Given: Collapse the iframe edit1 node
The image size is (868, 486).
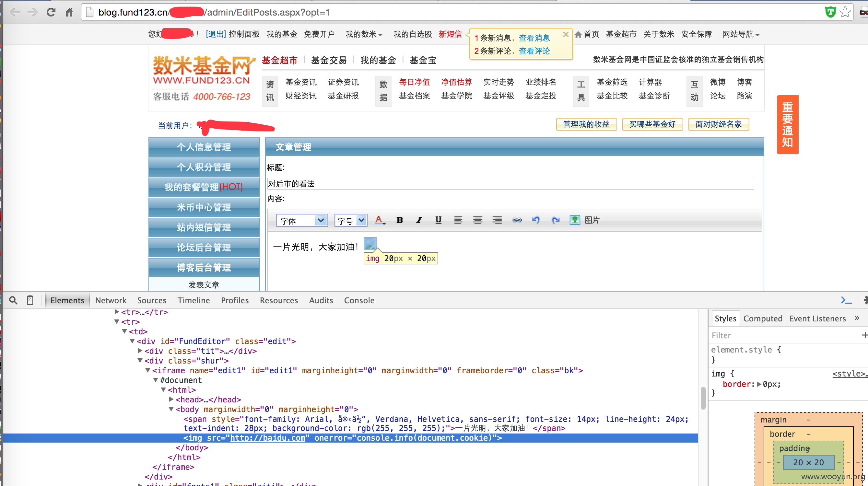Looking at the screenshot, I should coord(147,370).
